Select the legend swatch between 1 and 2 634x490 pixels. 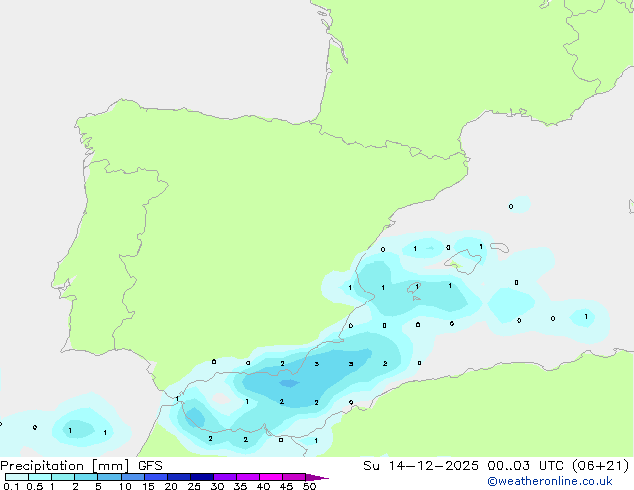click(63, 477)
